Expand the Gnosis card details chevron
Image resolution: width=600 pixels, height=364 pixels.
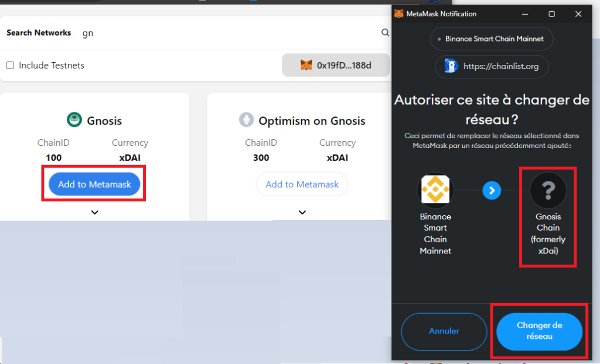(x=95, y=212)
